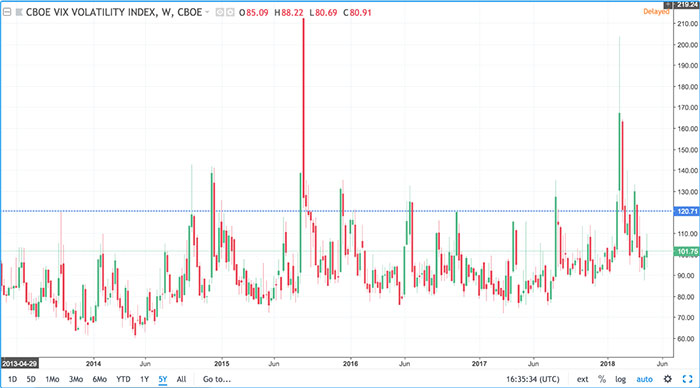Select the 1D time range
The width and height of the screenshot is (700, 388).
point(12,379)
